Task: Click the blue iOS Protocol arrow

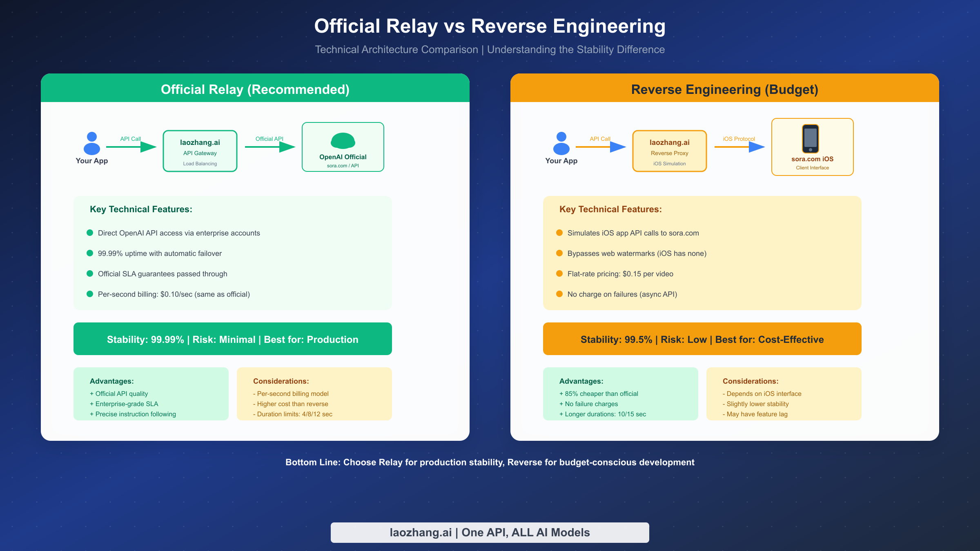Action: [x=740, y=147]
